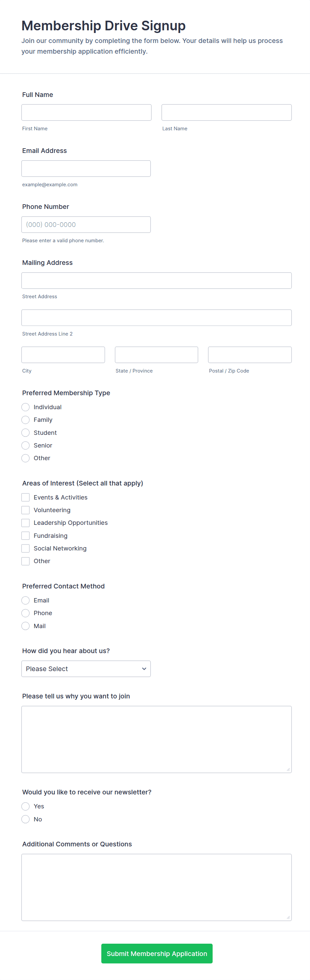Focus the Email Address field
The height and width of the screenshot is (980, 310).
click(x=86, y=168)
